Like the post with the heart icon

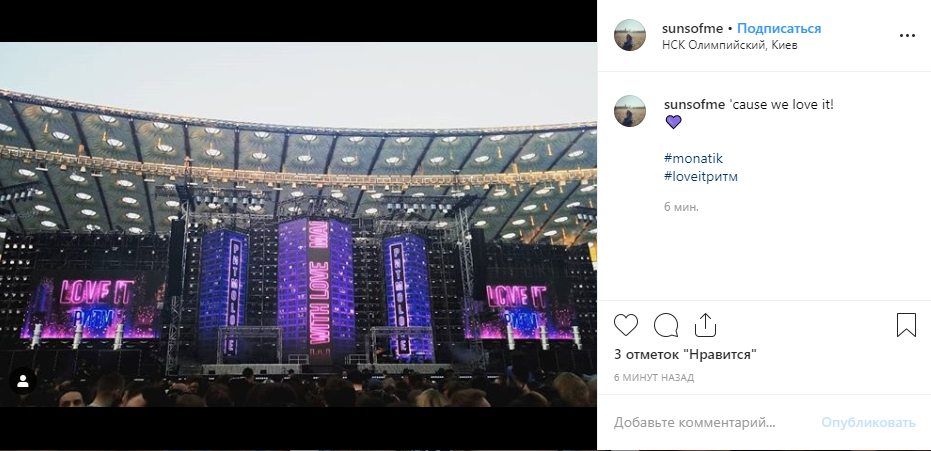(626, 325)
